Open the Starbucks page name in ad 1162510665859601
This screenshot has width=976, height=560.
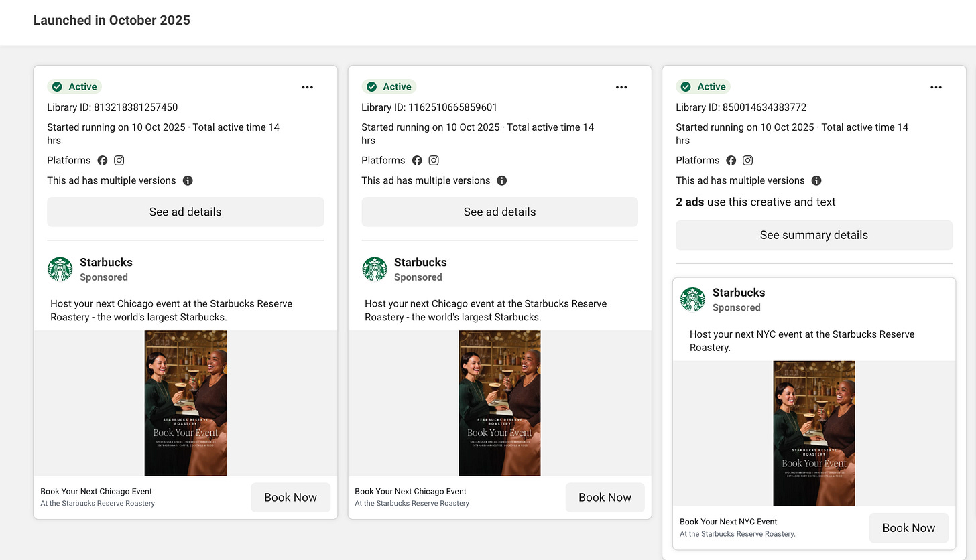click(420, 262)
